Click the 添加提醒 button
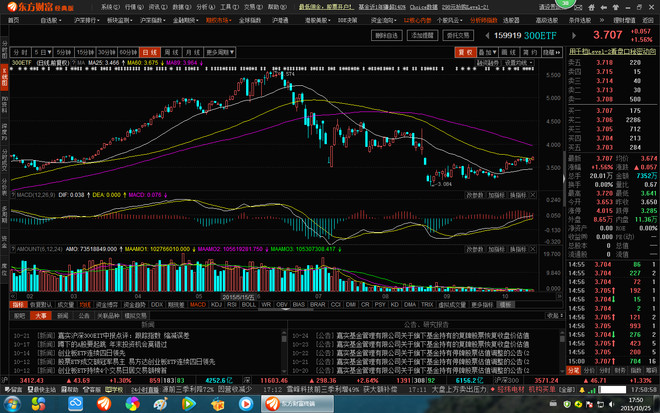This screenshot has height=413, width=660. pyautogui.click(x=422, y=36)
